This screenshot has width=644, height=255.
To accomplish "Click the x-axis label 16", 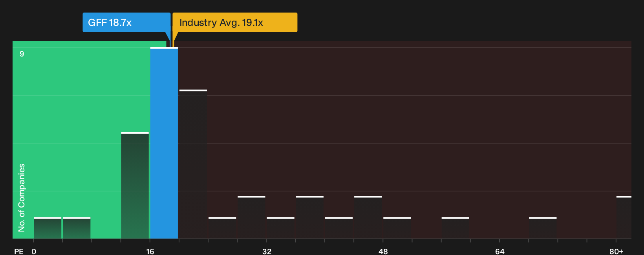I will 150,251.
